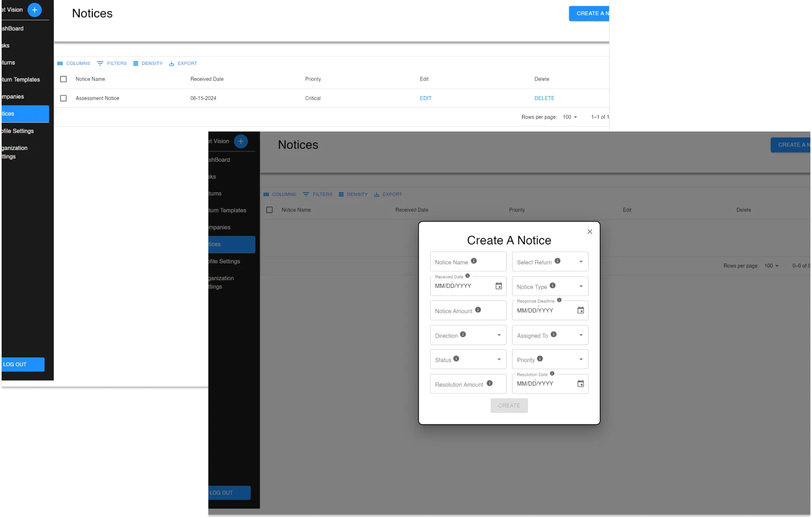Click the info icon beside Assigned To

553,334
